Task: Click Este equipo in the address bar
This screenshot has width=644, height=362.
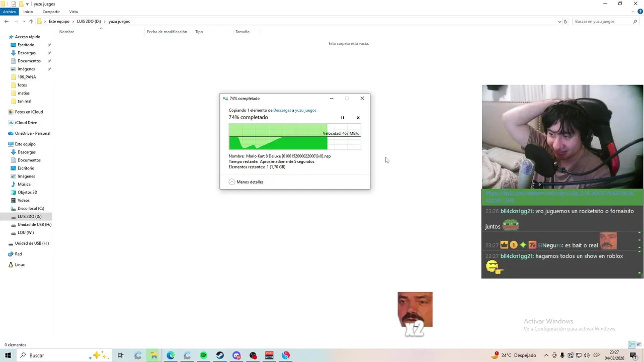Action: [59, 22]
